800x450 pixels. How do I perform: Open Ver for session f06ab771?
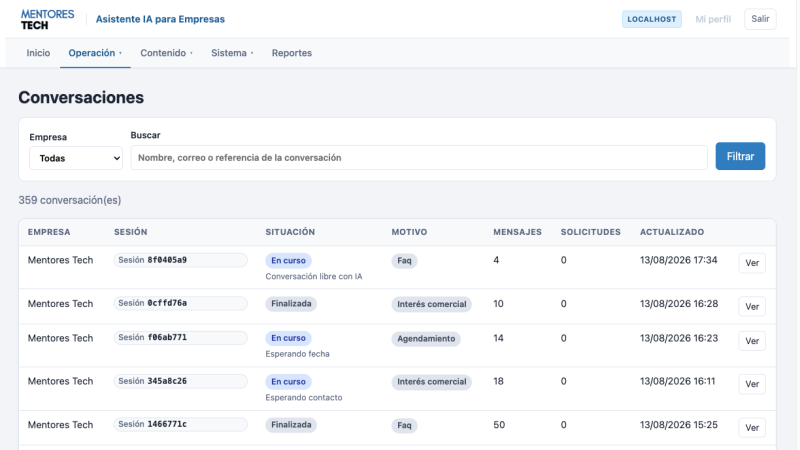(x=752, y=341)
